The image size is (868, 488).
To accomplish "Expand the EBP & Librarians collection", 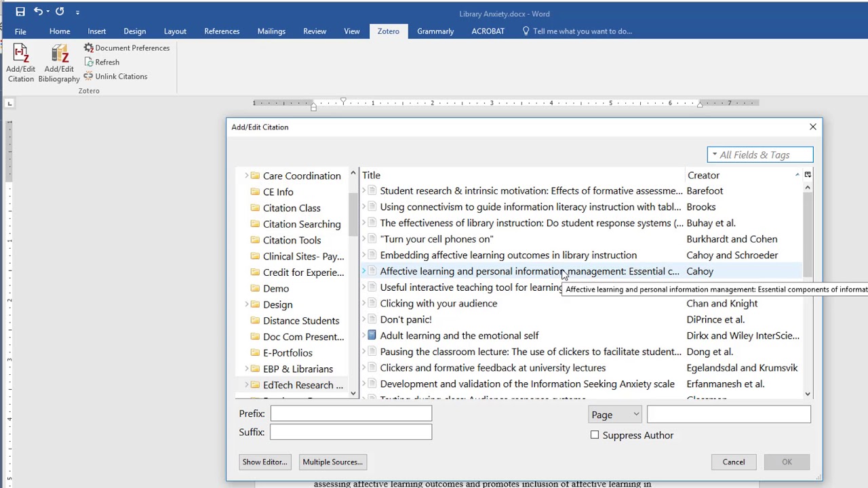I will coord(246,369).
